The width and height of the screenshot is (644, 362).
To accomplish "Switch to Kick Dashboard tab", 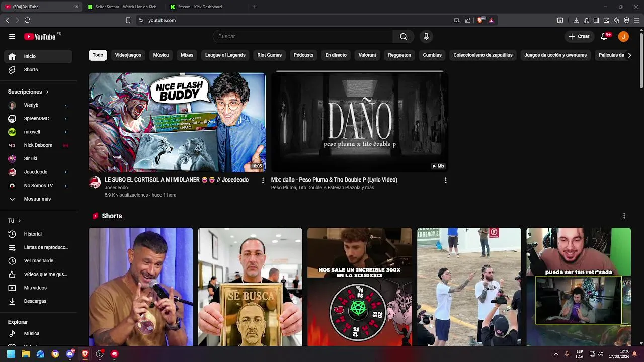I will click(207, 7).
